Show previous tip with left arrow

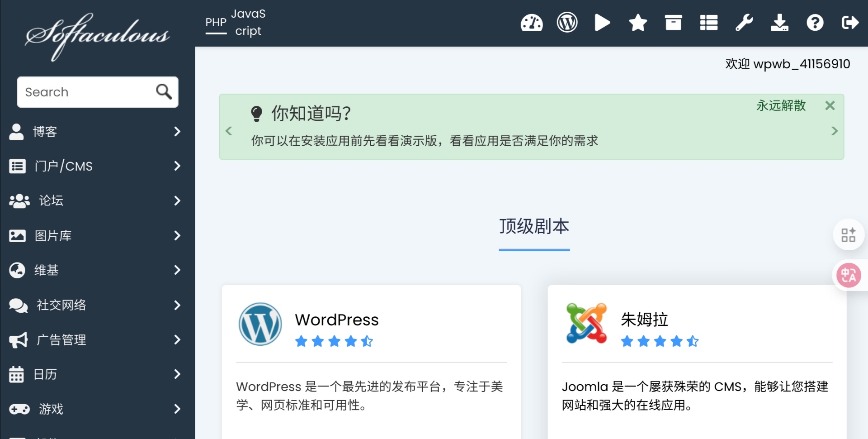229,131
